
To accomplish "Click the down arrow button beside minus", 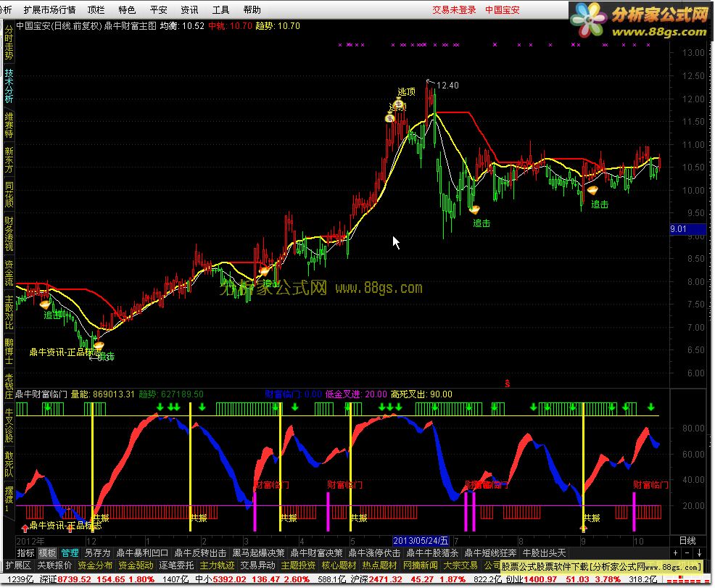I will click(x=700, y=553).
